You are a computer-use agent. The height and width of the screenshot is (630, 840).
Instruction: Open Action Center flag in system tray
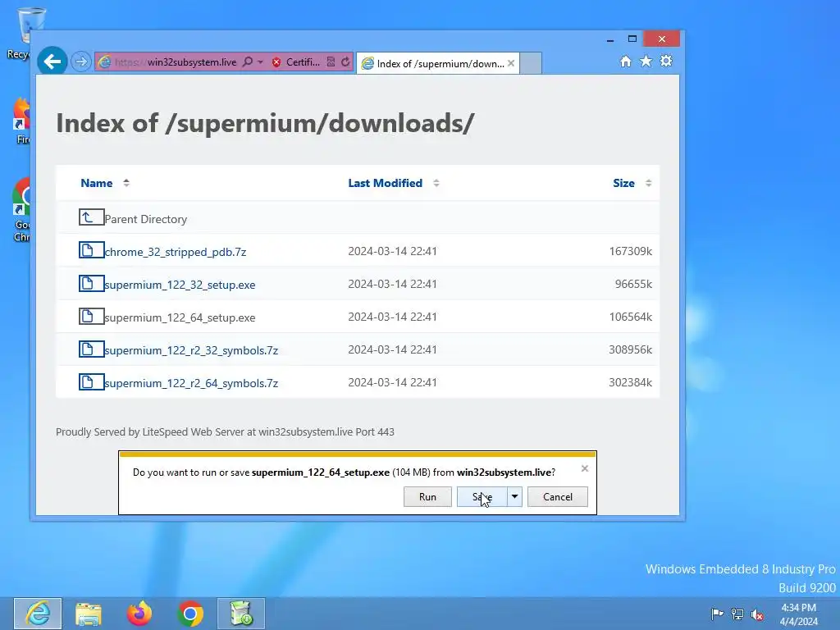pos(717,614)
